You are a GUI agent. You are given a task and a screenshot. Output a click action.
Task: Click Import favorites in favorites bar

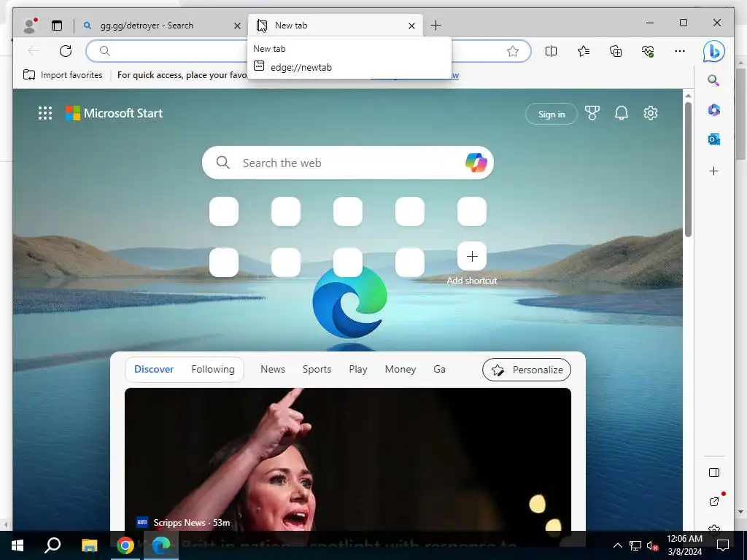63,75
